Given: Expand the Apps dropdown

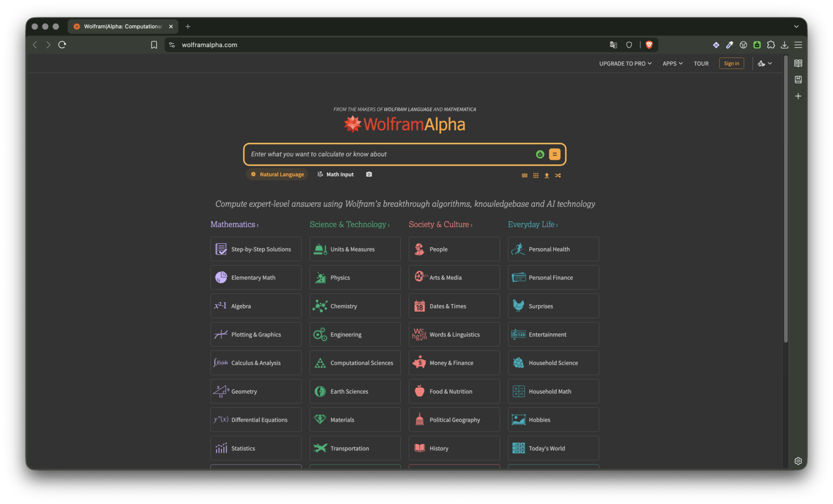Looking at the screenshot, I should [x=672, y=64].
